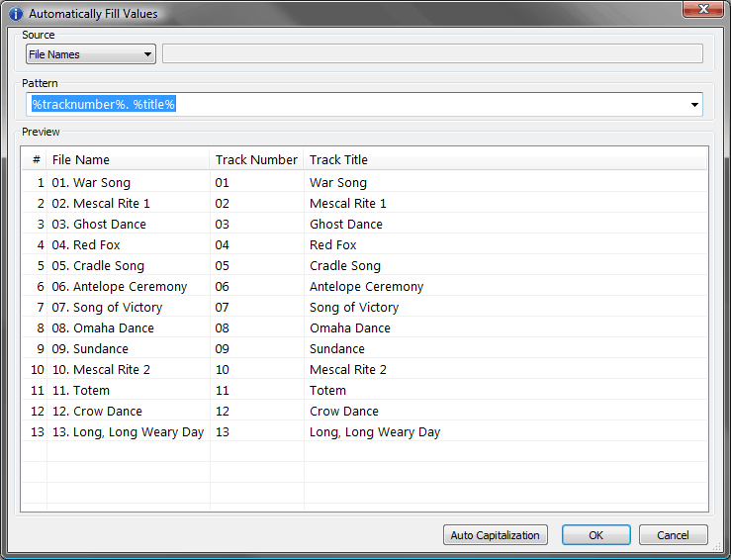Open the File Names source dropdown
The image size is (731, 560).
[x=91, y=54]
